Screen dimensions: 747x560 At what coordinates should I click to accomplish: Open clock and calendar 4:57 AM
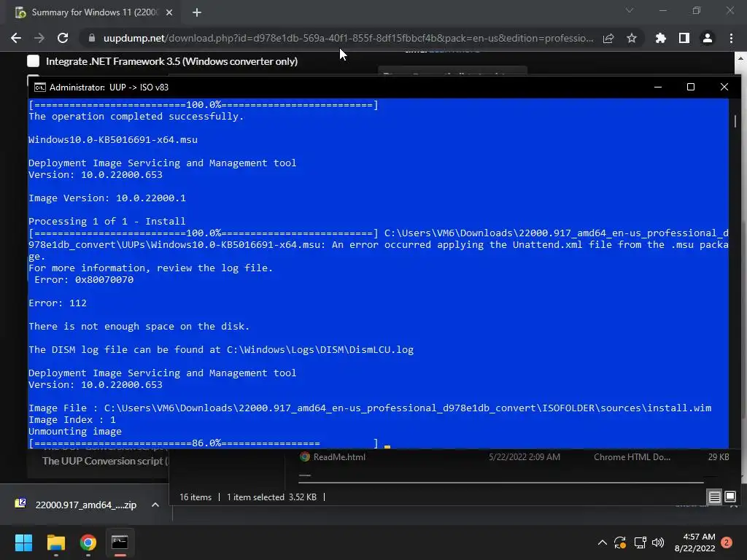click(x=694, y=542)
